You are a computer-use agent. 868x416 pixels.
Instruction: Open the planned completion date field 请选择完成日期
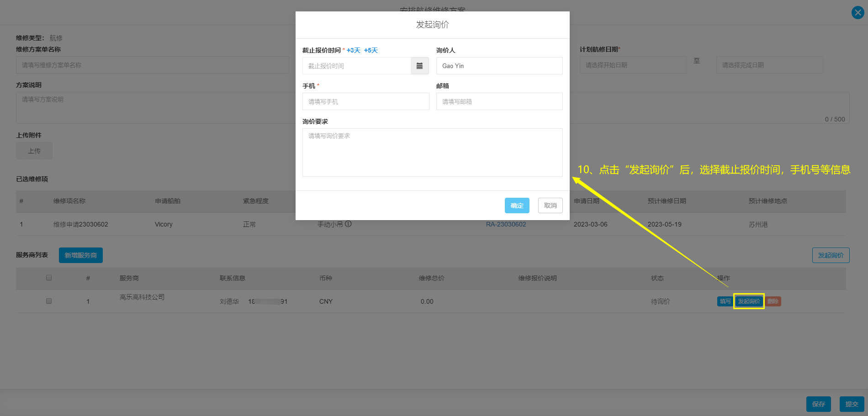click(769, 65)
